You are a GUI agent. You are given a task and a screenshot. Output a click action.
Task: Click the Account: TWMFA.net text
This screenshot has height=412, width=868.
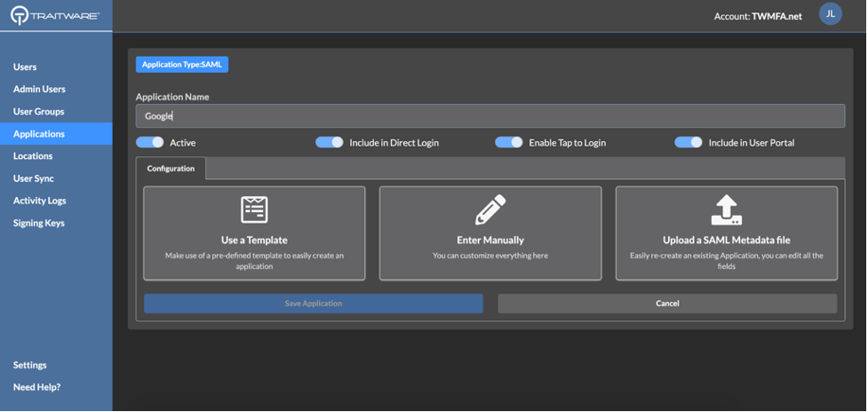[x=758, y=16]
